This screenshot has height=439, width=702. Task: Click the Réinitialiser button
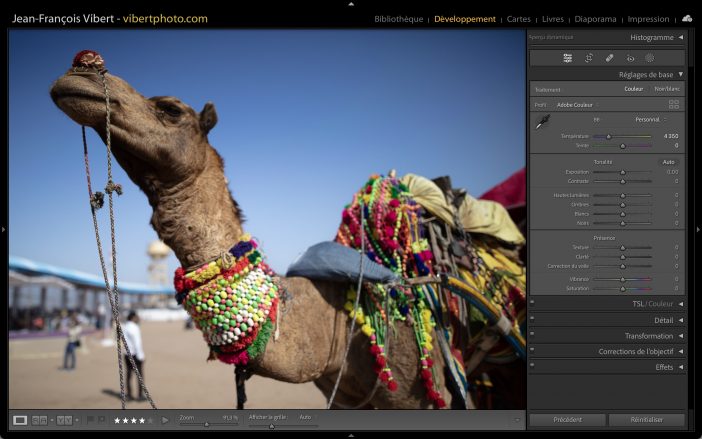coord(647,420)
